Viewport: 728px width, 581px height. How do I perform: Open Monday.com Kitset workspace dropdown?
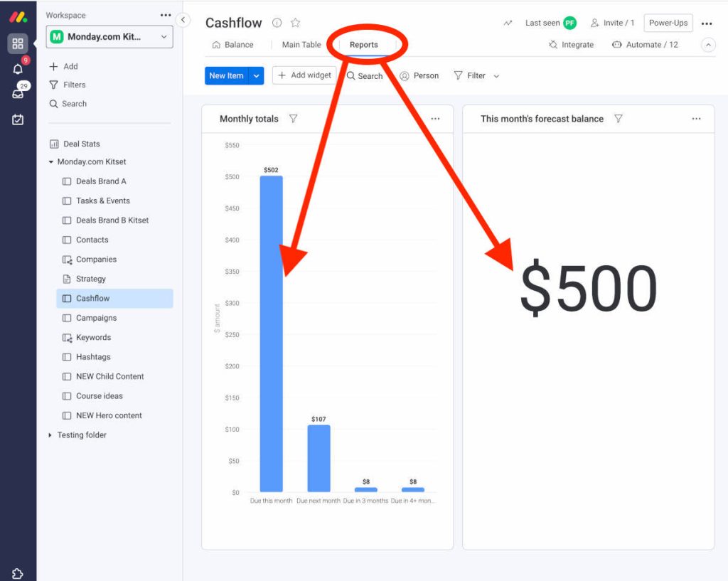(109, 37)
